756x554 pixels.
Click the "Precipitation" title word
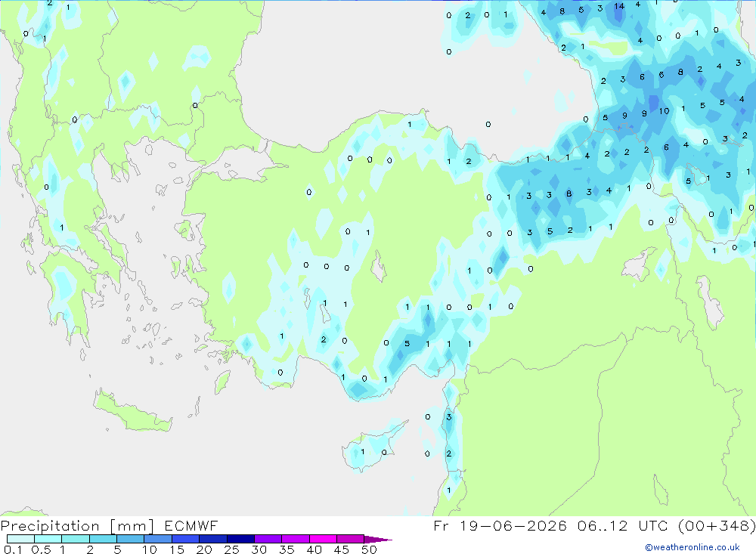[50, 526]
